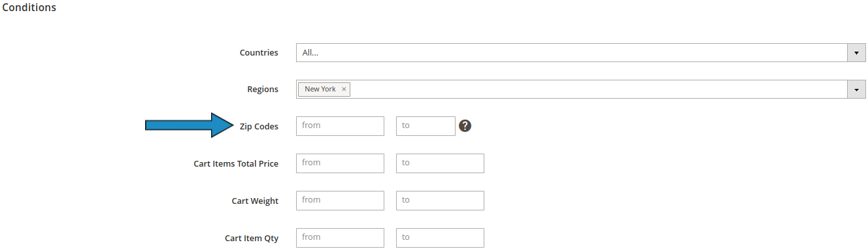Click the Cart Items Total Price to field
The width and height of the screenshot is (868, 249).
(440, 163)
